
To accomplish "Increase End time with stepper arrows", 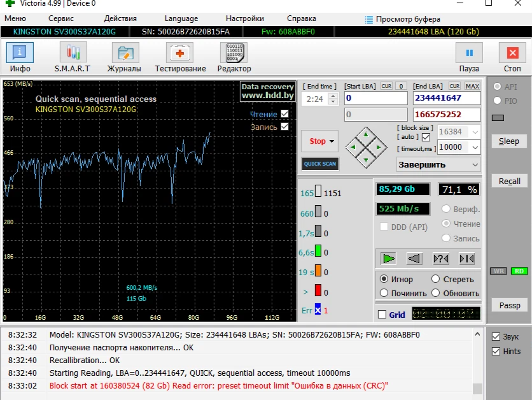I will pos(333,96).
